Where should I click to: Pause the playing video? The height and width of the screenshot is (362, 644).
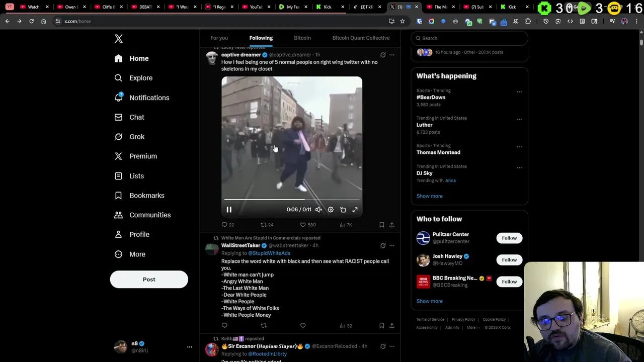pyautogui.click(x=229, y=210)
